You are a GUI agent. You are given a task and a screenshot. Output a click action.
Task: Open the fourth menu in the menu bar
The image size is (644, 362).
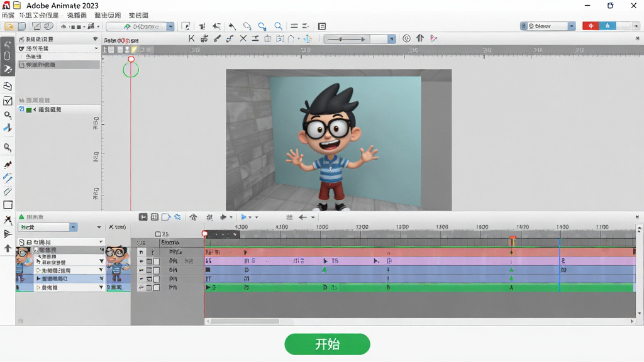(x=108, y=15)
